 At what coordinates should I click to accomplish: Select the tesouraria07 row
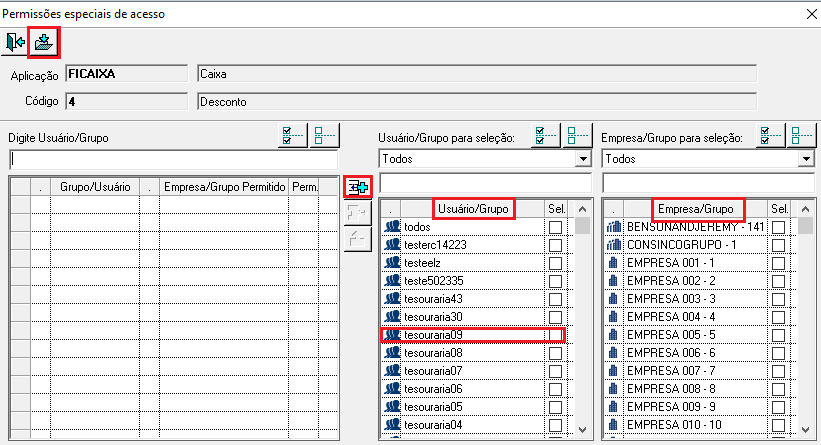(473, 371)
